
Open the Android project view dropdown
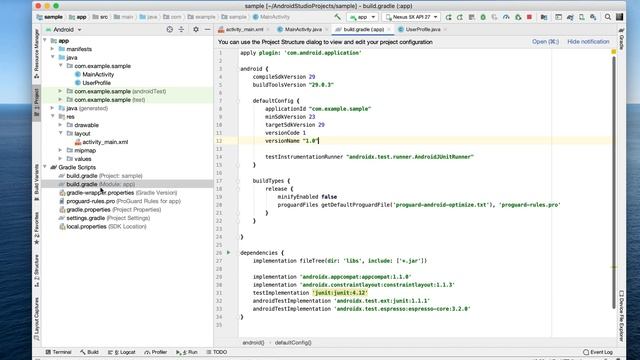click(x=64, y=29)
